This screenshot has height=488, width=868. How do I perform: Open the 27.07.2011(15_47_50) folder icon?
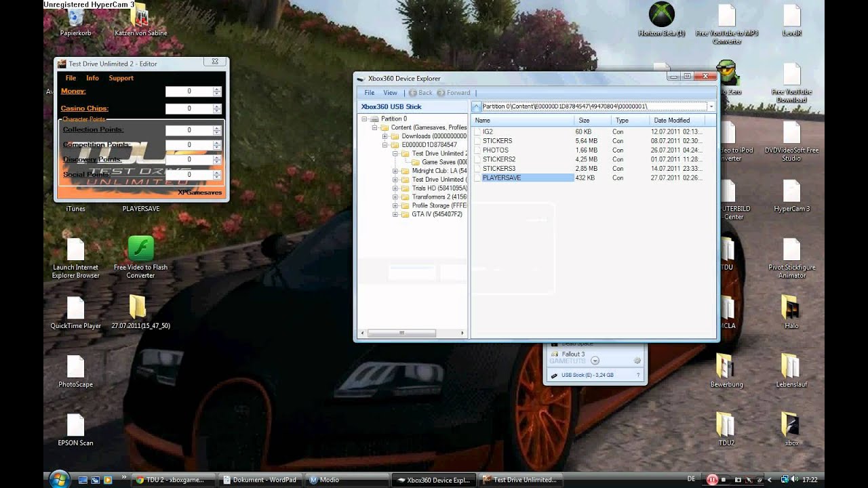point(140,312)
